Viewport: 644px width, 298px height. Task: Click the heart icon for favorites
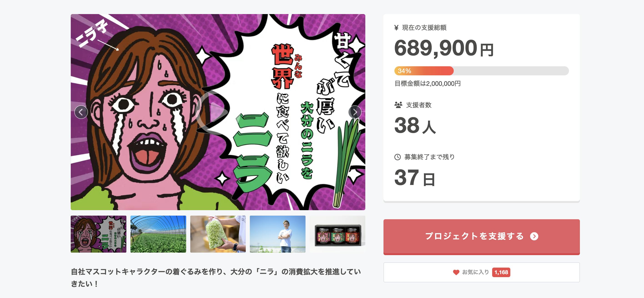tap(456, 272)
